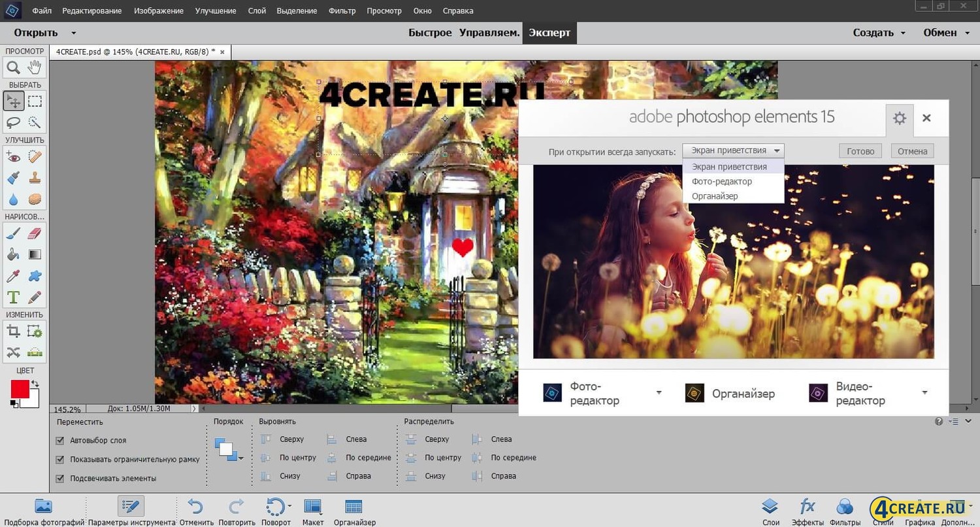Select the Gradient tool
This screenshot has height=527, width=980.
pyautogui.click(x=35, y=254)
